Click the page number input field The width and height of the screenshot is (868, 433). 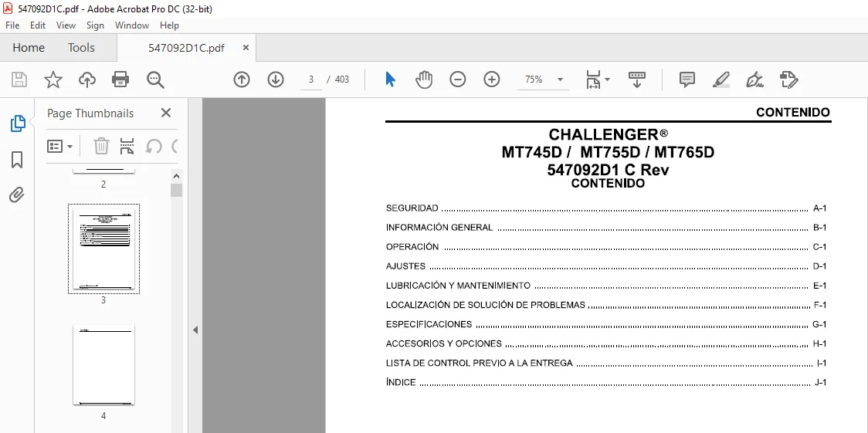pyautogui.click(x=311, y=79)
